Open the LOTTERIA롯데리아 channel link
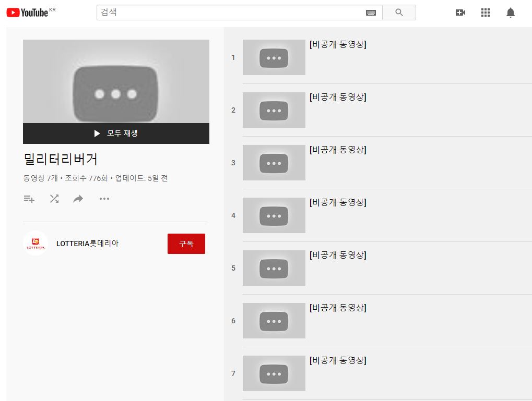This screenshot has width=532, height=401. 87,244
